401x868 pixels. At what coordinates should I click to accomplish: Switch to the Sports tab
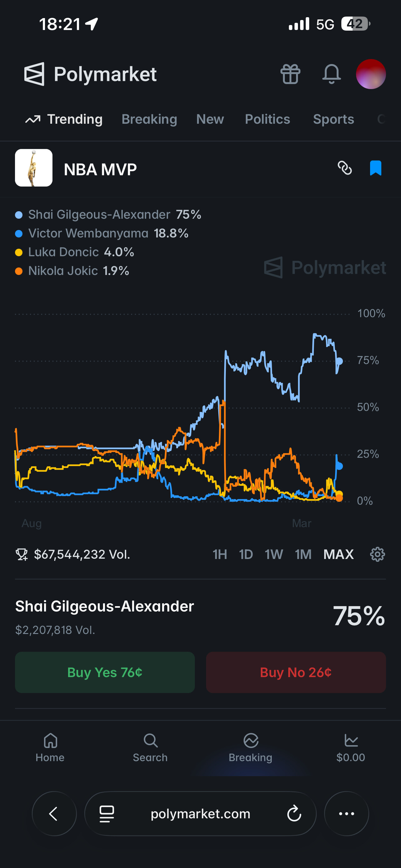click(x=333, y=119)
